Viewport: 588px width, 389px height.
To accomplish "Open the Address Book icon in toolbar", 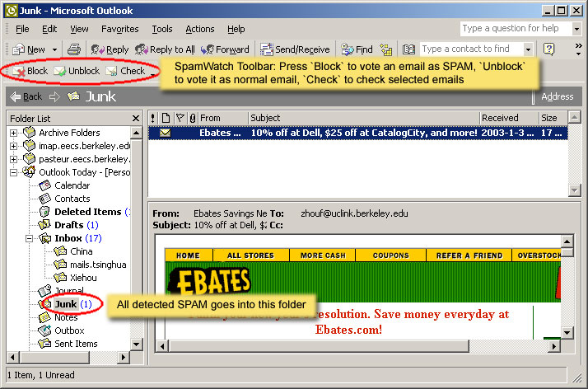I will coord(408,49).
